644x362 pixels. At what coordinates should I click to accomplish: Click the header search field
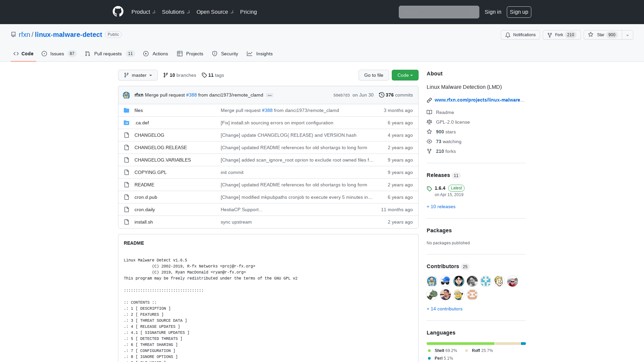pos(439,12)
